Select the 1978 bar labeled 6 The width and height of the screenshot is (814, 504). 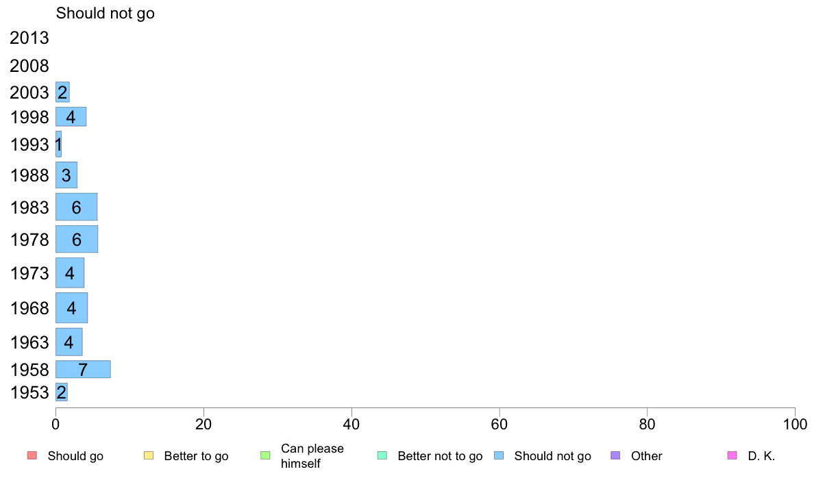pyautogui.click(x=77, y=239)
